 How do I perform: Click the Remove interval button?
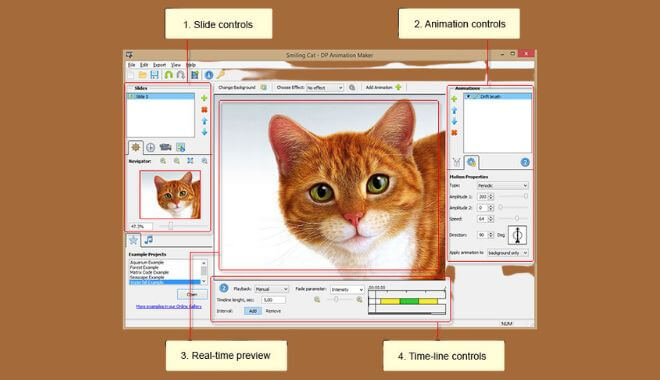(273, 311)
